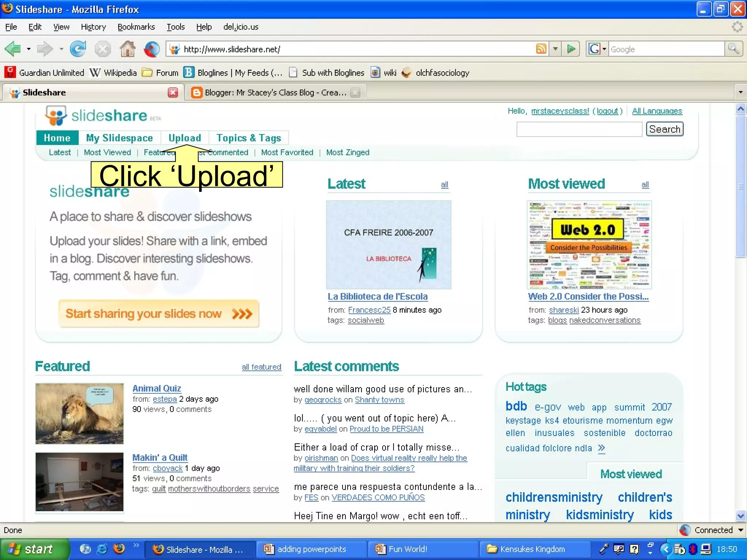
Task: Click the del.icio.us toolbar icon beside Home
Action: tap(152, 49)
